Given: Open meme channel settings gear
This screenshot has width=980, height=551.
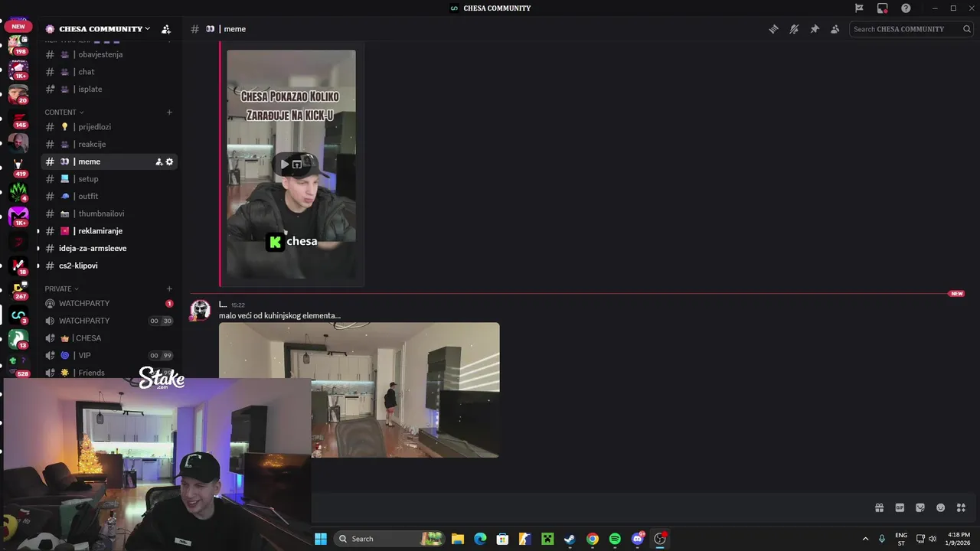Looking at the screenshot, I should click(x=170, y=161).
